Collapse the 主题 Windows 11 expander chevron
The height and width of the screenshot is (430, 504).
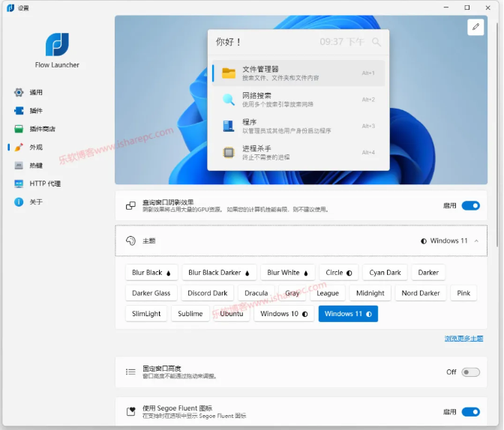click(476, 241)
